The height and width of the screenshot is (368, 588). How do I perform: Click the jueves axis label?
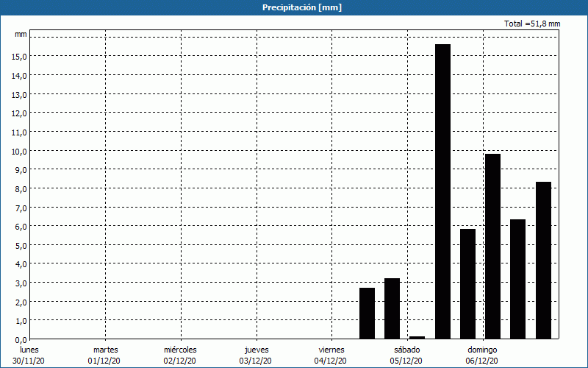coord(257,350)
